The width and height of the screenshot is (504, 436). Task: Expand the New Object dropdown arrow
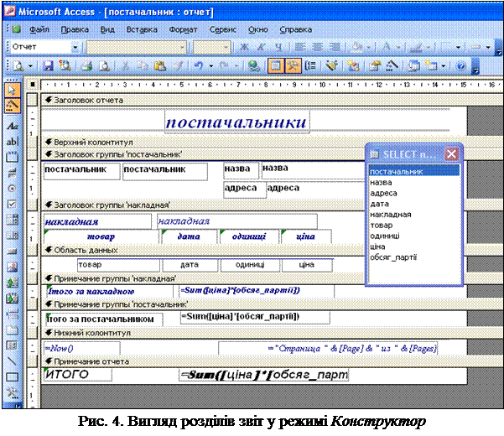pyautogui.click(x=444, y=66)
